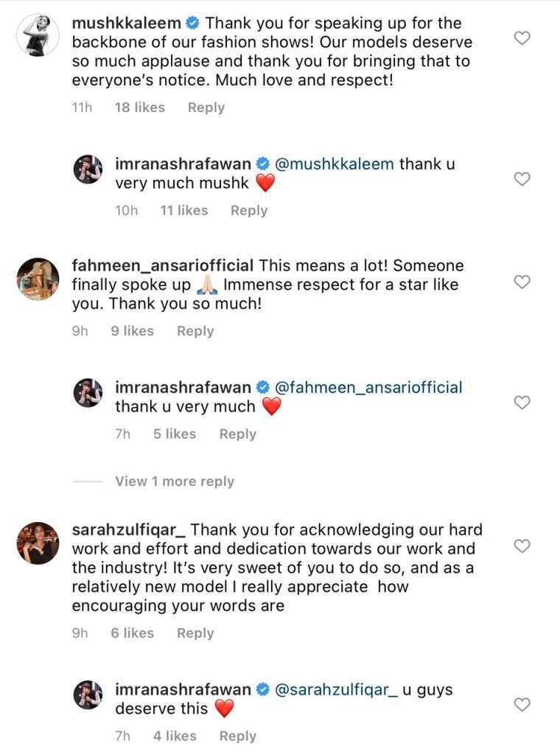This screenshot has width=560, height=755.
Task: Reply to sarahzulfiqar_'s comment
Action: 195,633
